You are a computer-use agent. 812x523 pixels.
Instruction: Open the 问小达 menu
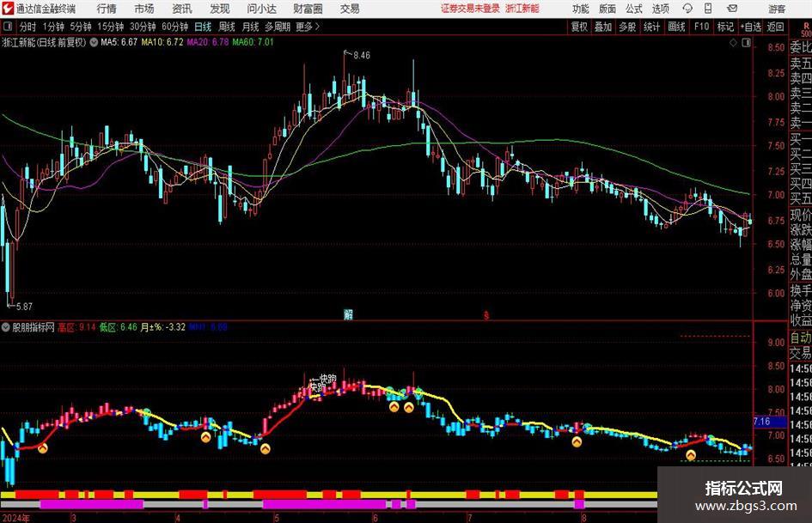(x=261, y=9)
